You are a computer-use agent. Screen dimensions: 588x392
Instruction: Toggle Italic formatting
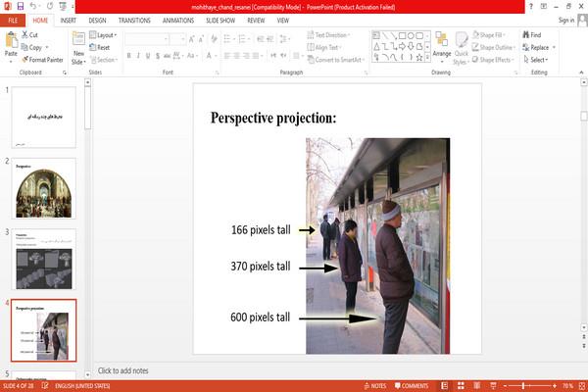tap(138, 56)
